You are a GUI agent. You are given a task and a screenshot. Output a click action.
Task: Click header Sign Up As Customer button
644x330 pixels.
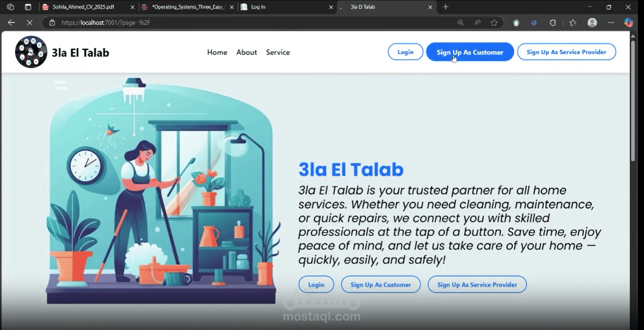coord(470,52)
